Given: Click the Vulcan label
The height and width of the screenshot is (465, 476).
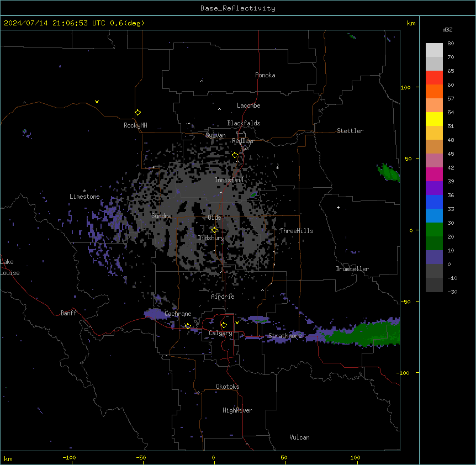Looking at the screenshot, I should 300,437.
